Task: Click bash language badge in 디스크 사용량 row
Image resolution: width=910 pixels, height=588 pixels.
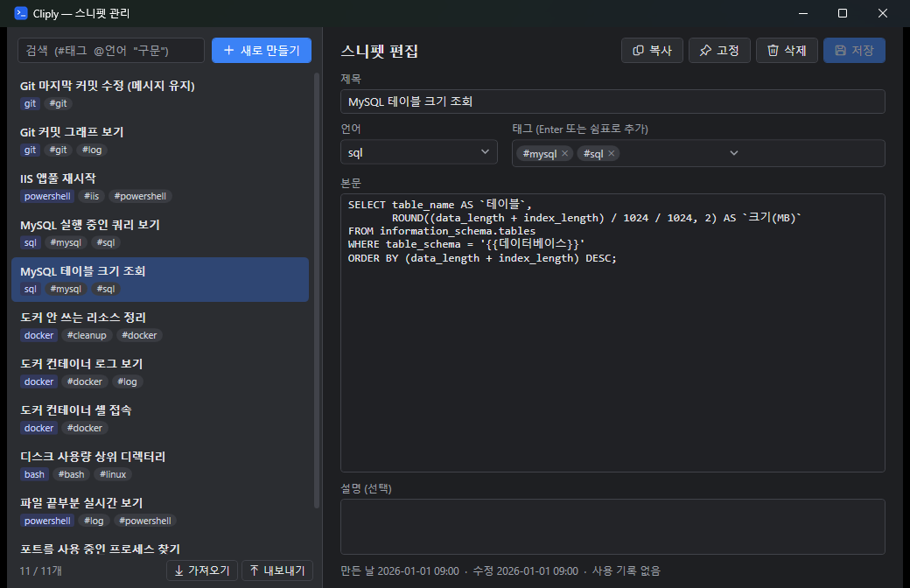Action: tap(34, 474)
